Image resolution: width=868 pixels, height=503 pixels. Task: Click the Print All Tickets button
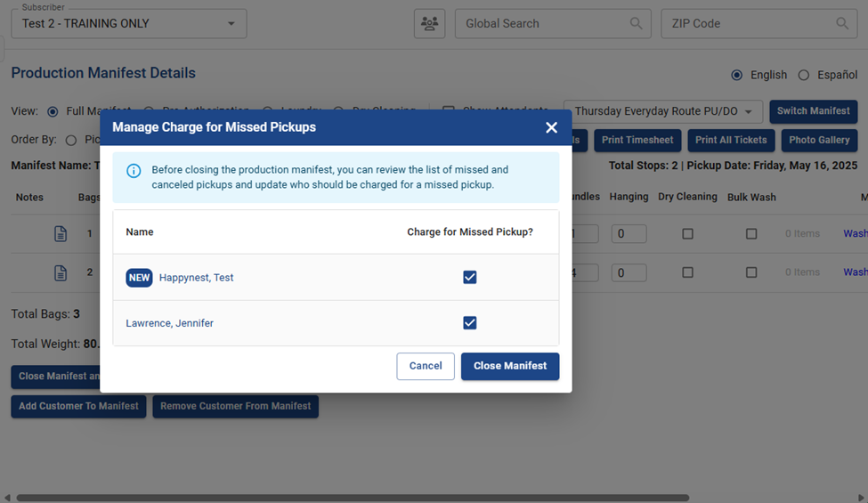click(x=730, y=140)
